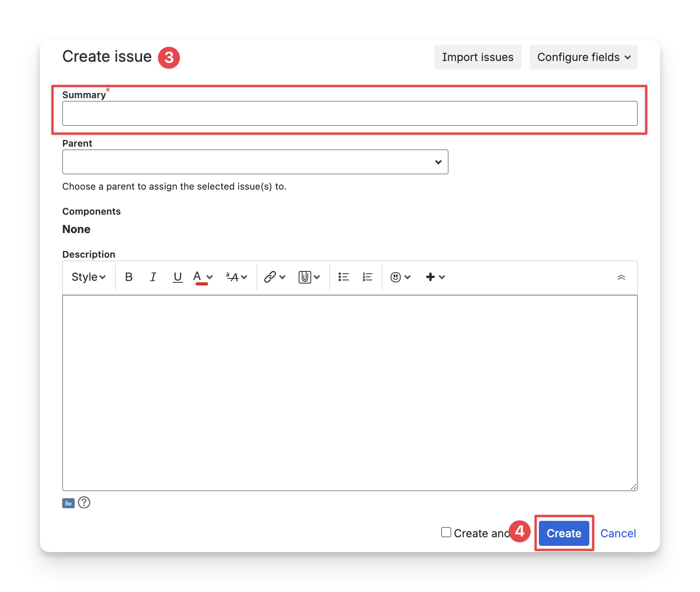Screen dimensions: 700x592
Task: Open the link insertion icon
Action: pyautogui.click(x=270, y=277)
